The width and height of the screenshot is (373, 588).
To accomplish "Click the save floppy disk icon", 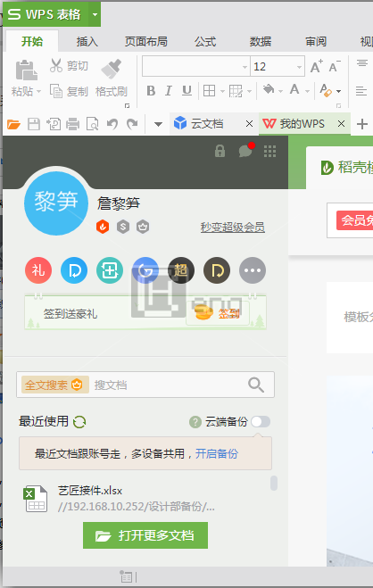I will click(x=34, y=124).
